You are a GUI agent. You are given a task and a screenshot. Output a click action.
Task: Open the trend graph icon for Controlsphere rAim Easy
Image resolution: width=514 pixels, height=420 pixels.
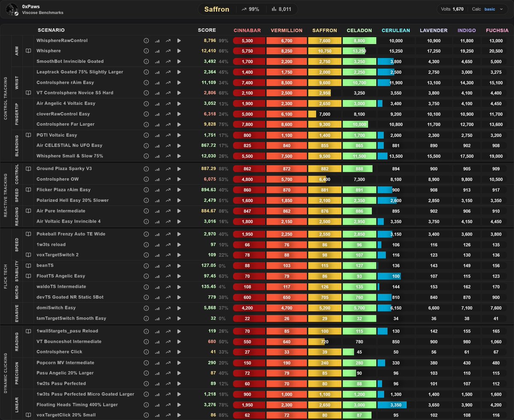point(168,83)
